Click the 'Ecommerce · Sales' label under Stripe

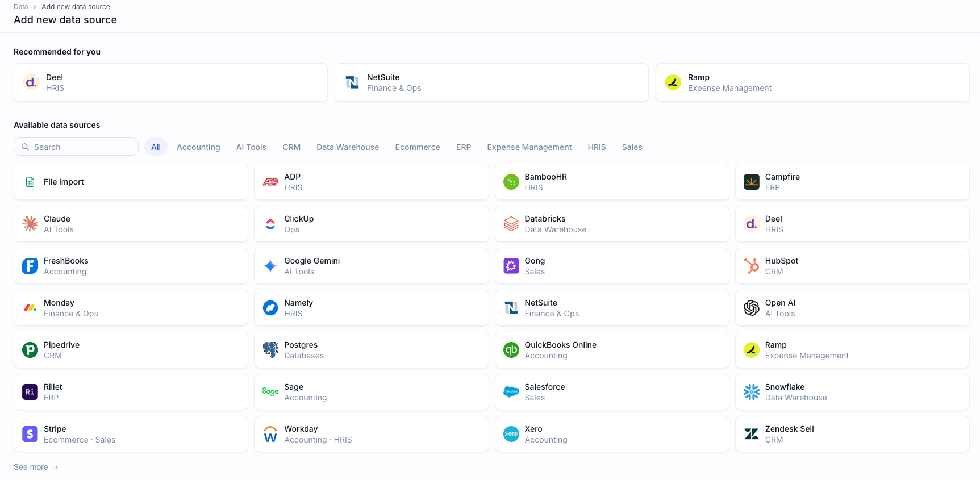[x=80, y=440]
